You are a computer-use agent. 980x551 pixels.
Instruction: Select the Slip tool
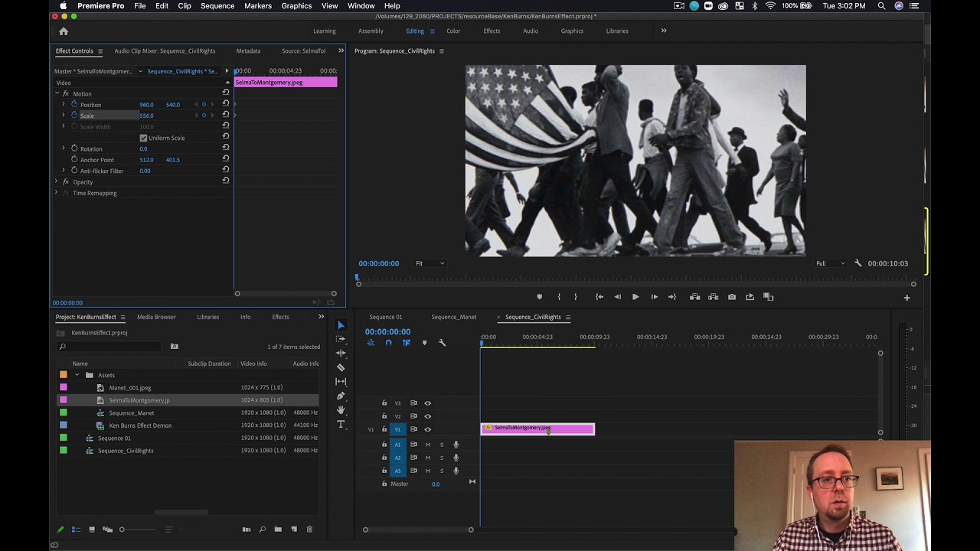pyautogui.click(x=341, y=381)
